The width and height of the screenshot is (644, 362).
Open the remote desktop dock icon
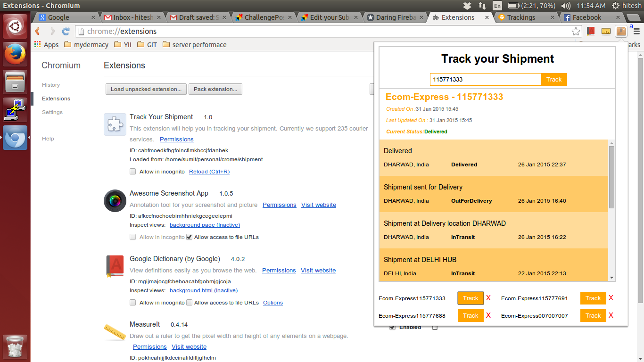coord(15,109)
